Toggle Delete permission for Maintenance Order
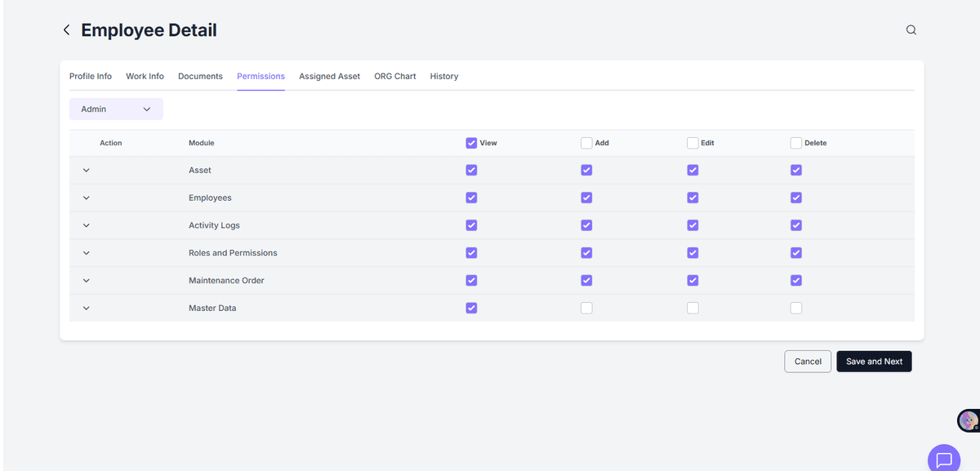Viewport: 980px width, 471px height. point(795,280)
